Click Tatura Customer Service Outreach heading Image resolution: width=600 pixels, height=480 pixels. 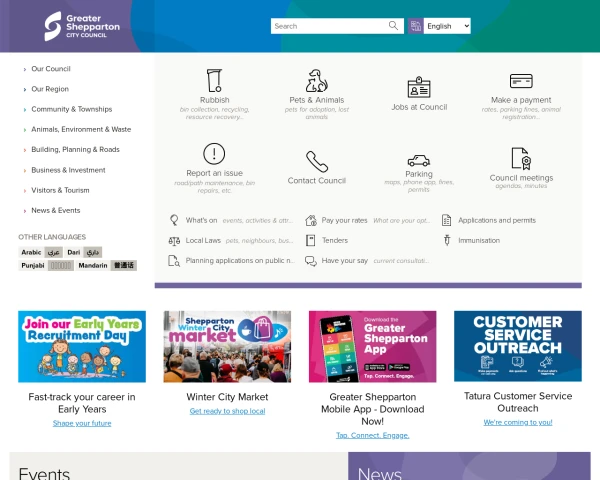point(518,402)
